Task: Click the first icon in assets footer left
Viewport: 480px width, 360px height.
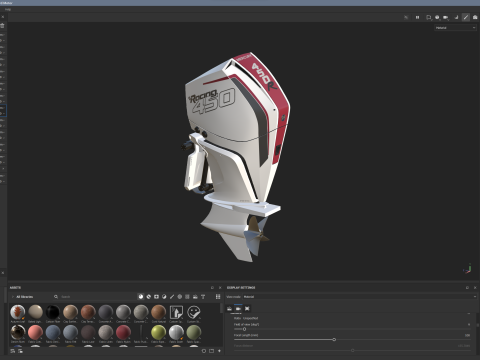Action: click(13, 351)
